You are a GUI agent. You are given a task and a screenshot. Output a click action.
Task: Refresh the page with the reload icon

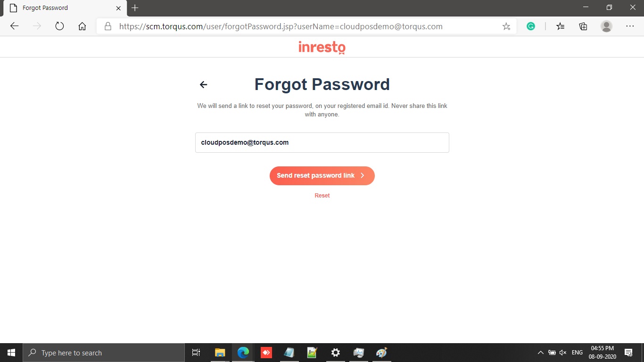pyautogui.click(x=59, y=26)
